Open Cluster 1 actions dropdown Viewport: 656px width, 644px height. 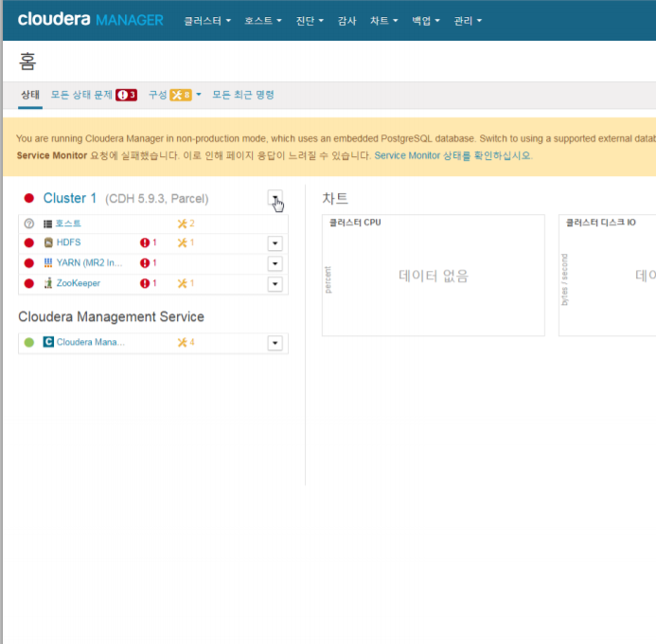275,198
